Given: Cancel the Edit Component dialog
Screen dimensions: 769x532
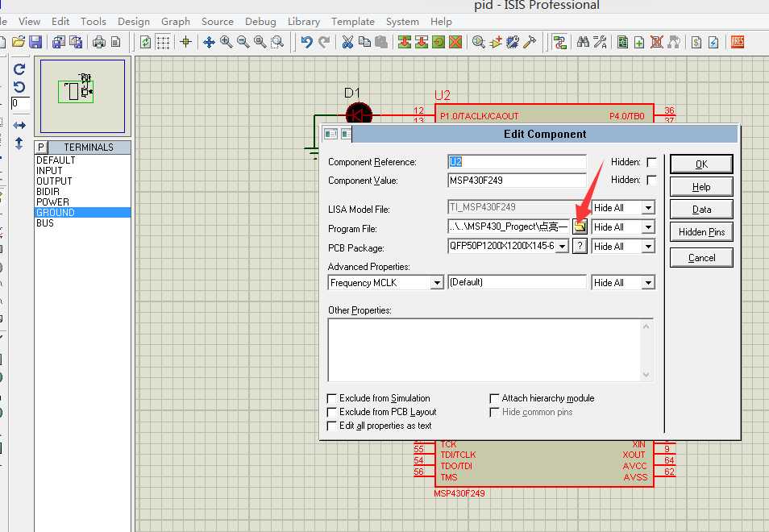Looking at the screenshot, I should click(x=701, y=257).
